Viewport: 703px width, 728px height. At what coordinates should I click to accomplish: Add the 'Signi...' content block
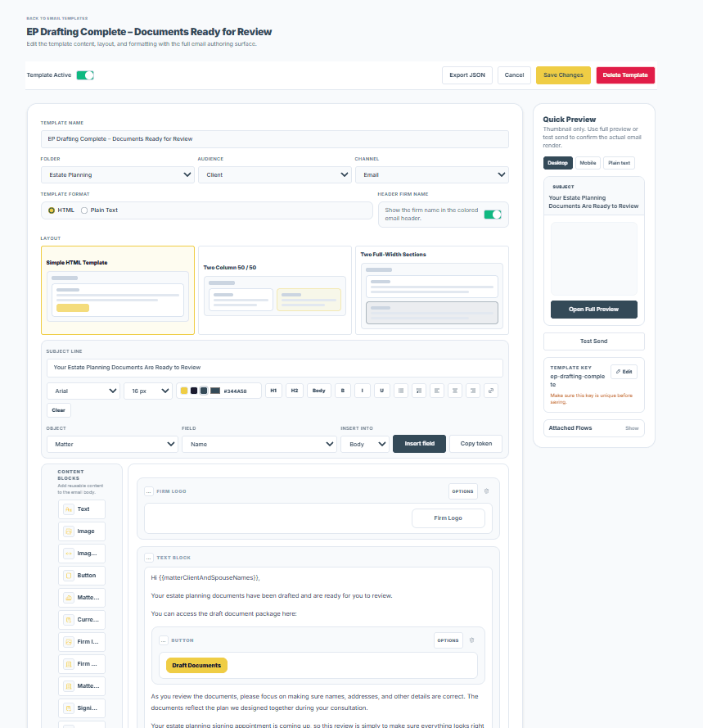[82, 708]
